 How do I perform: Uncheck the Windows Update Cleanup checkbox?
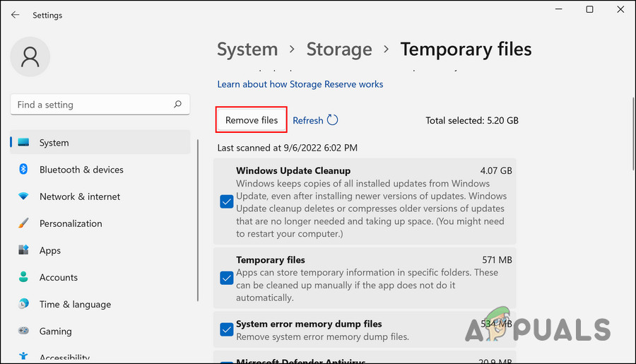click(x=227, y=202)
